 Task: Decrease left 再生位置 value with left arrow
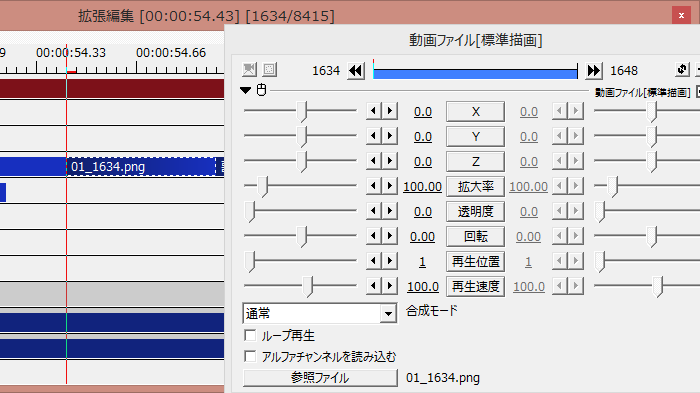point(374,261)
